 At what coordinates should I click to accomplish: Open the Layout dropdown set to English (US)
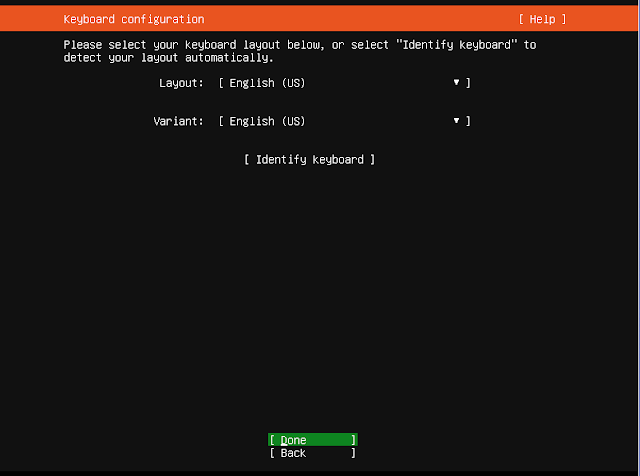tap(344, 83)
